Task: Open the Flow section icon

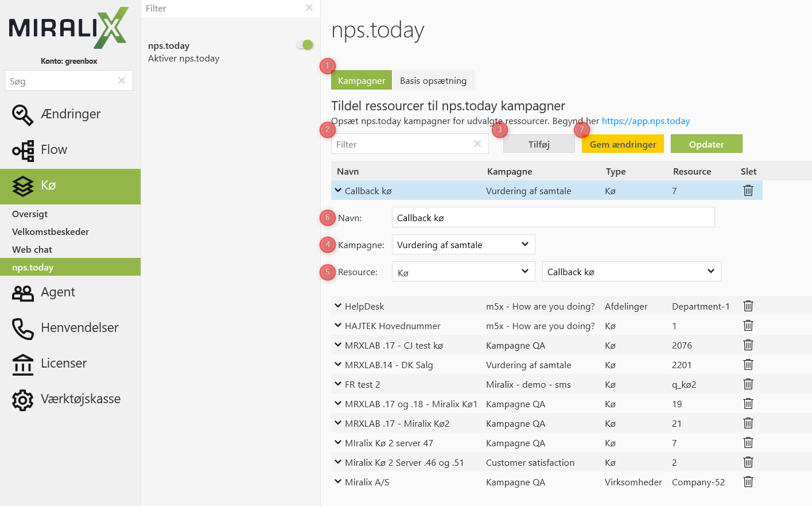Action: 23,150
